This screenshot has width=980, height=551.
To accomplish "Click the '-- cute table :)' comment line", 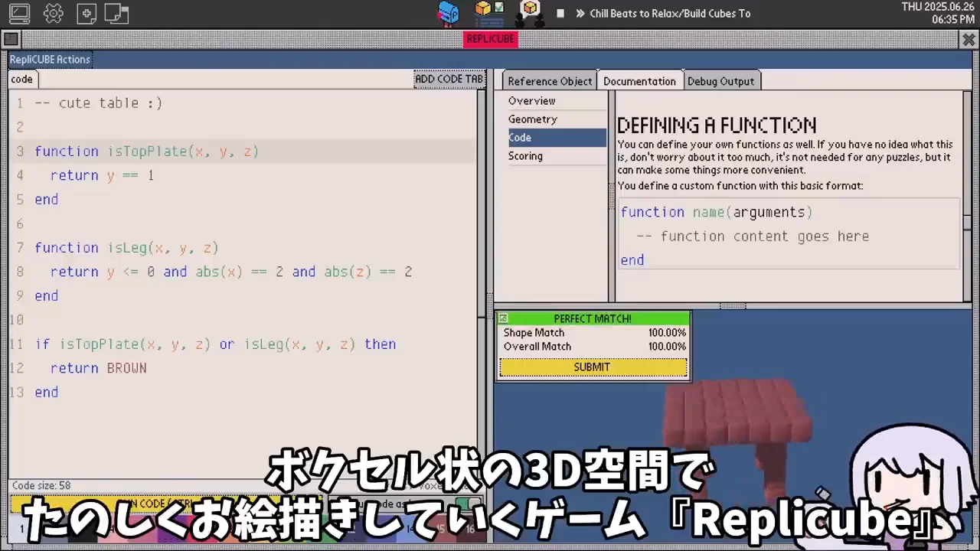I will (99, 103).
